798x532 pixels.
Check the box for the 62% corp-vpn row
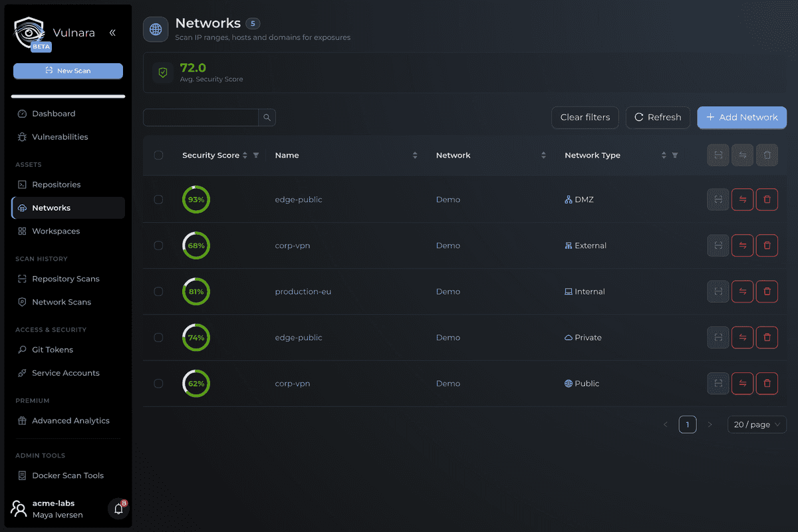[x=158, y=383]
